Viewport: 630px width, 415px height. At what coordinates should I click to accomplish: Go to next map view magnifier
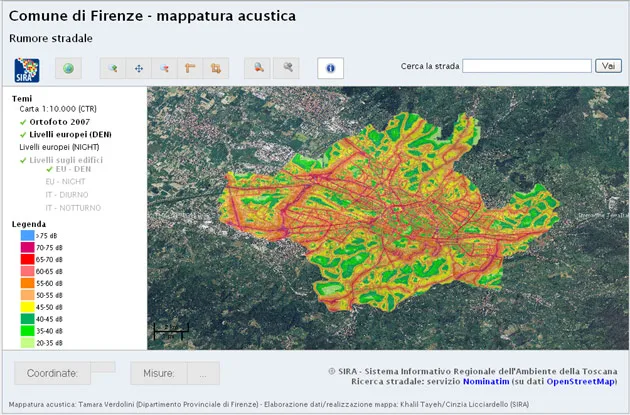[286, 68]
